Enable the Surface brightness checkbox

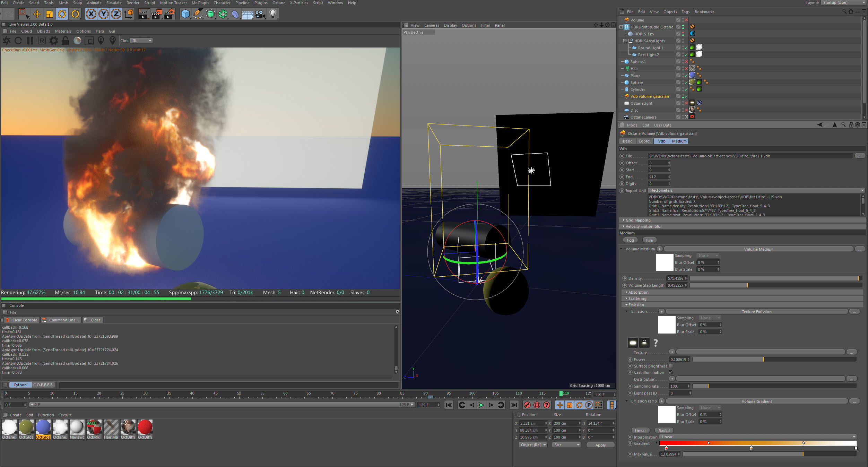click(671, 366)
